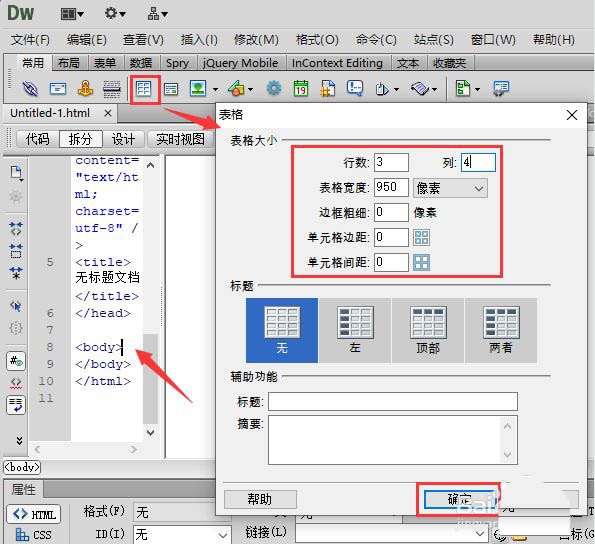This screenshot has width=595, height=544.
Task: Switch to the 布局 insert tab
Action: click(69, 63)
